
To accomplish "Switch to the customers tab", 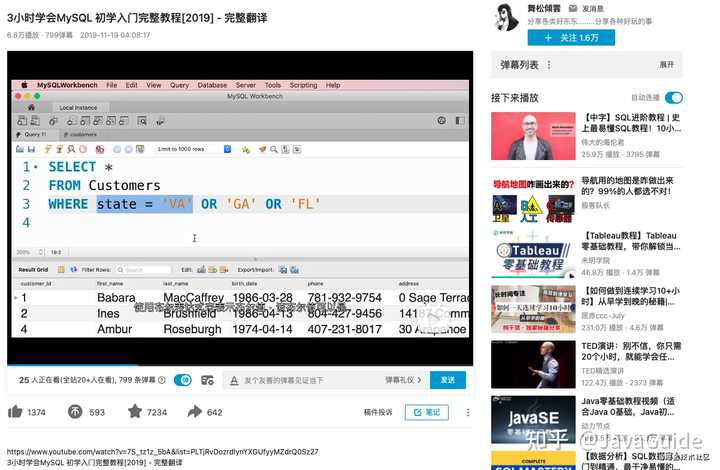I will (x=80, y=134).
